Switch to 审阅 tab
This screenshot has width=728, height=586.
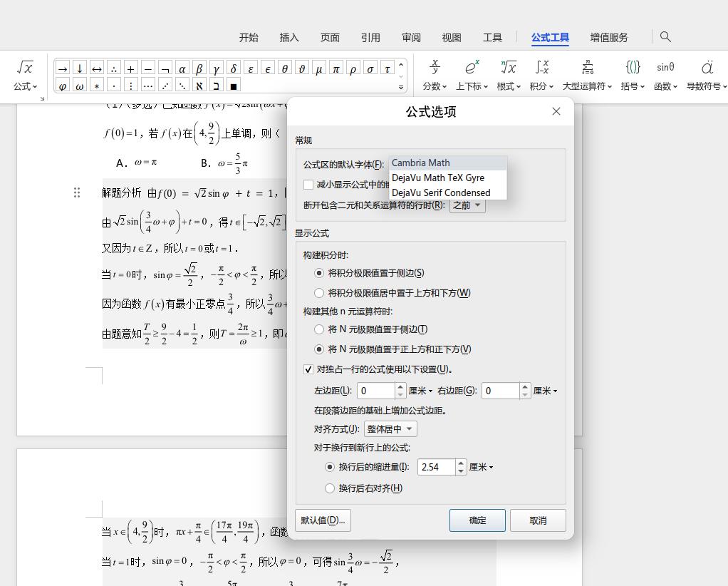411,37
